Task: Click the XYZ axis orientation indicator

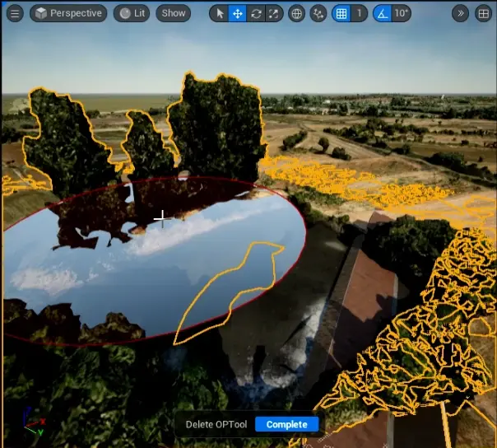Action: pyautogui.click(x=35, y=422)
